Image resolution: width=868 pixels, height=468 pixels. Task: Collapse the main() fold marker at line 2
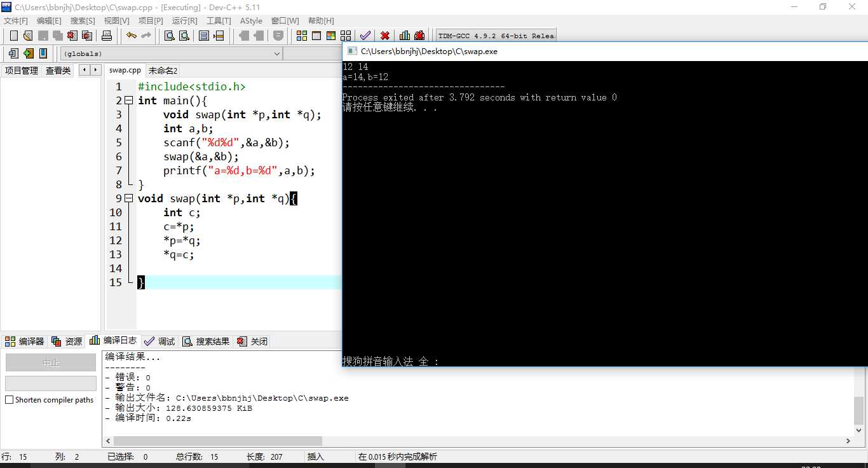(128, 100)
